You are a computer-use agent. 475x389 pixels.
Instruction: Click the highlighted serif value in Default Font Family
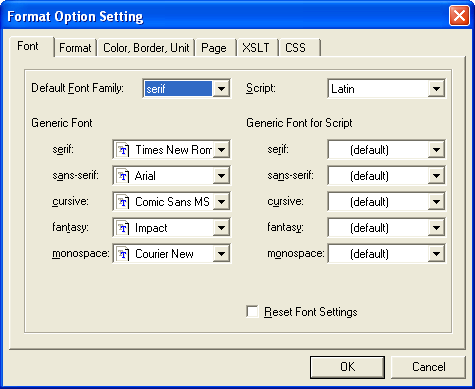pyautogui.click(x=178, y=89)
